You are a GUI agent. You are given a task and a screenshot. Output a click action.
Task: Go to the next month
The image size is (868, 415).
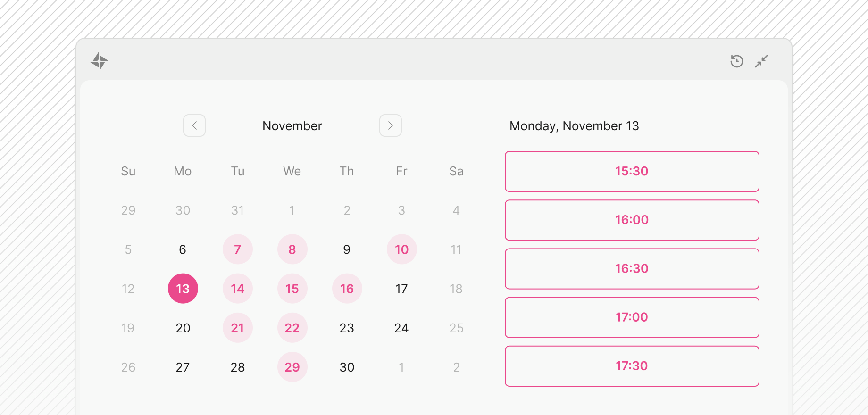pyautogui.click(x=391, y=125)
